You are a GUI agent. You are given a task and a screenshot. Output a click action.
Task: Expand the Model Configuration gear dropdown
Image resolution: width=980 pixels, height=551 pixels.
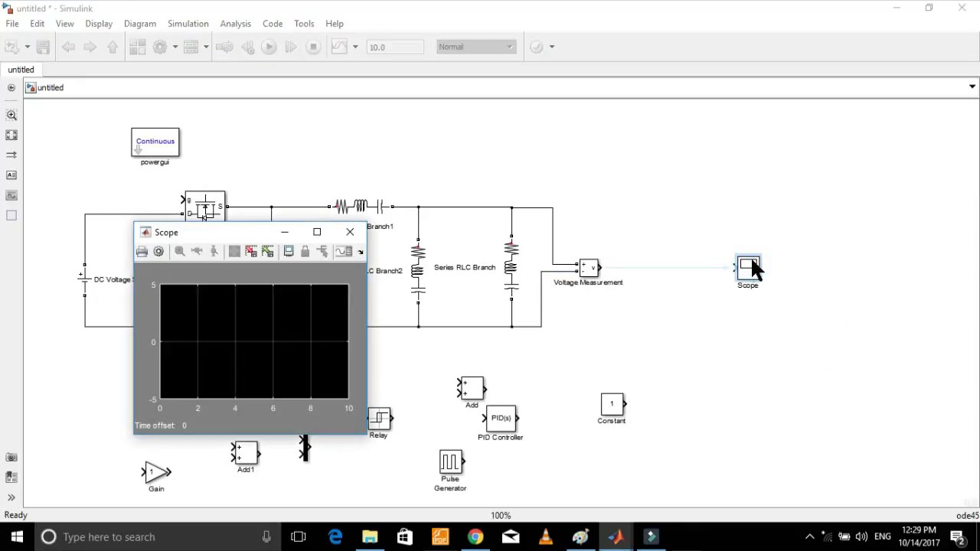point(175,47)
